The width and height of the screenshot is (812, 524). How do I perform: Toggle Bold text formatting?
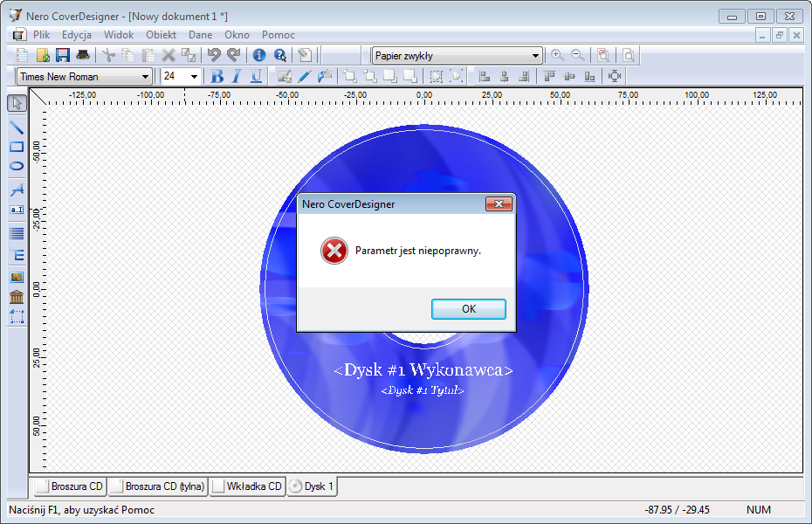[x=217, y=76]
